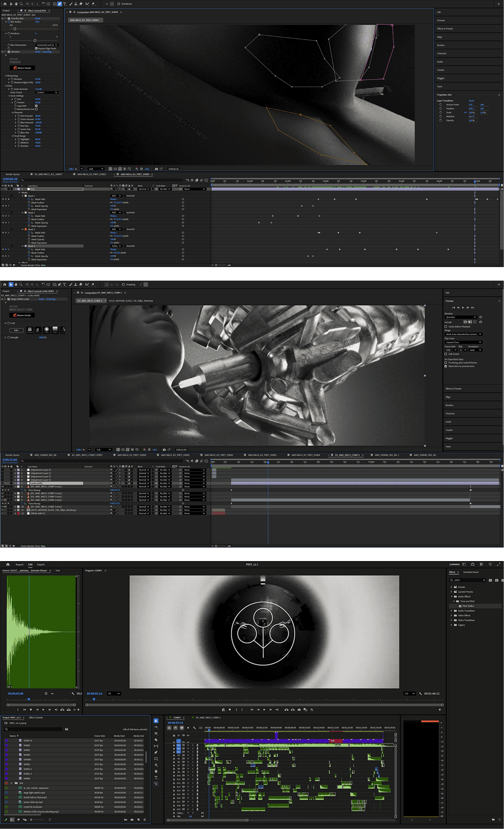Click the Home icon in top After Effects window

click(5, 4)
